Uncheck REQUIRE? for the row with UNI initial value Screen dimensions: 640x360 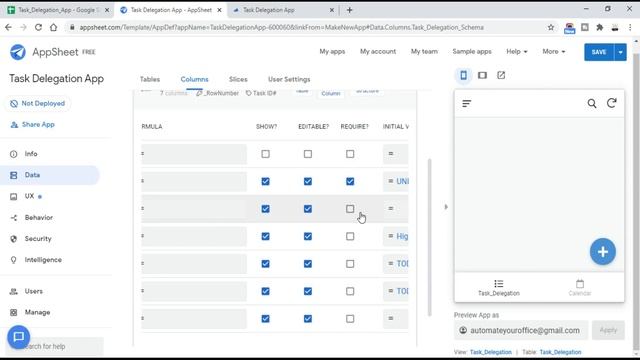[x=350, y=181]
